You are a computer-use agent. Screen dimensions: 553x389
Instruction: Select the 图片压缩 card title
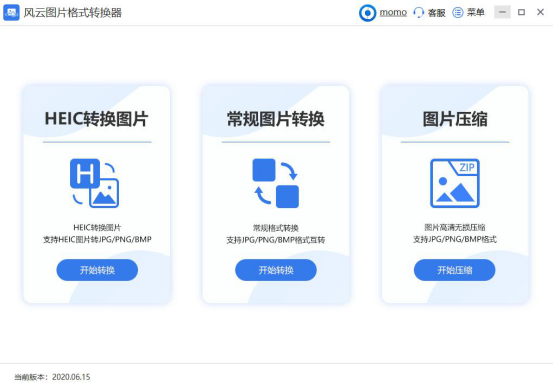coord(455,119)
